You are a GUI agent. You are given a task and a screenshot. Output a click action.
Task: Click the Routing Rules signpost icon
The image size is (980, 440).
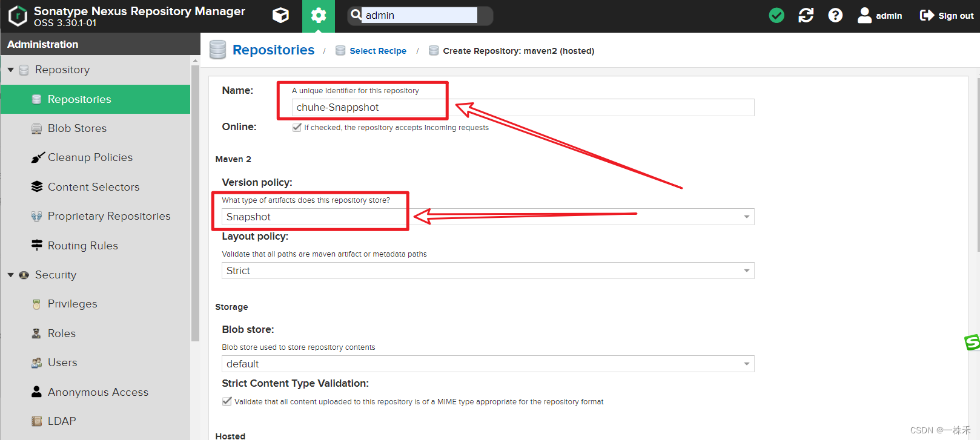pos(37,245)
